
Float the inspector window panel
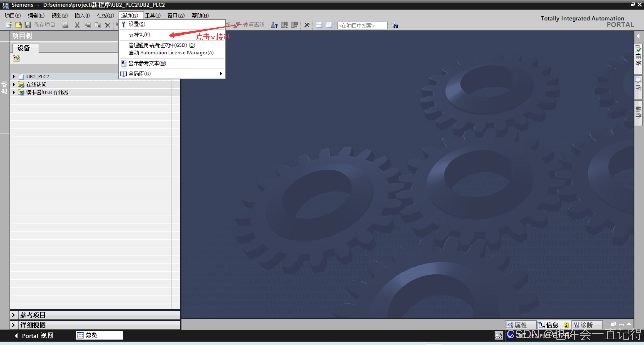coord(613,324)
